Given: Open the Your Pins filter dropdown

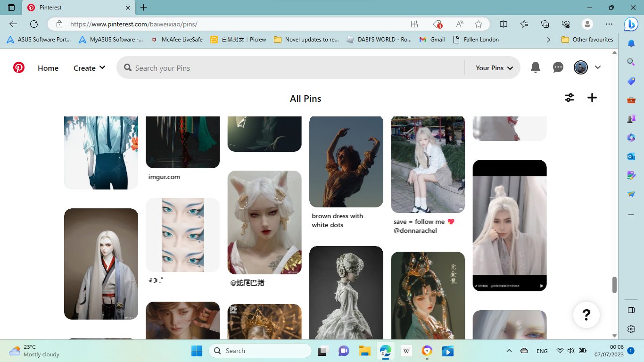Looking at the screenshot, I should pos(494,68).
